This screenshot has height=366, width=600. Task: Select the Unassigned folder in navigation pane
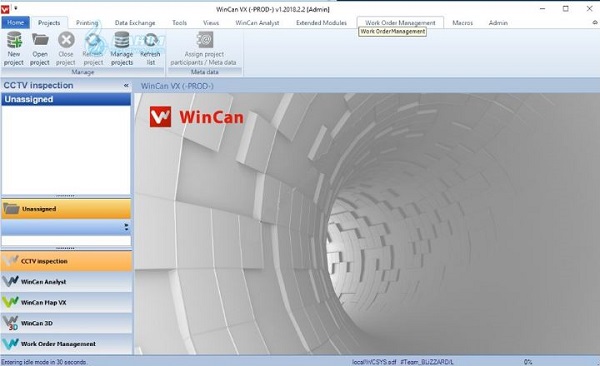[x=66, y=209]
